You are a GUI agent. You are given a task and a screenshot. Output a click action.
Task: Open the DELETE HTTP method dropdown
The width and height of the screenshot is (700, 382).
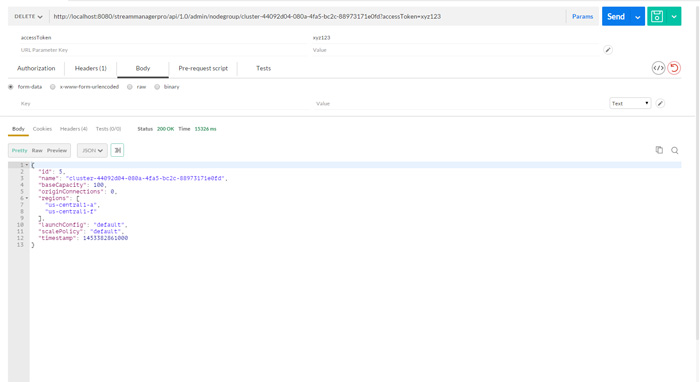28,17
